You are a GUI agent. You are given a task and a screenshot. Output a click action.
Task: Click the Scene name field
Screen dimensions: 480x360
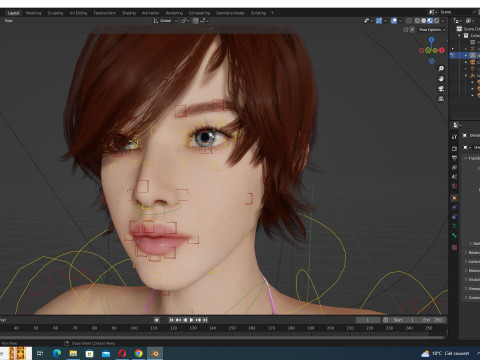457,12
